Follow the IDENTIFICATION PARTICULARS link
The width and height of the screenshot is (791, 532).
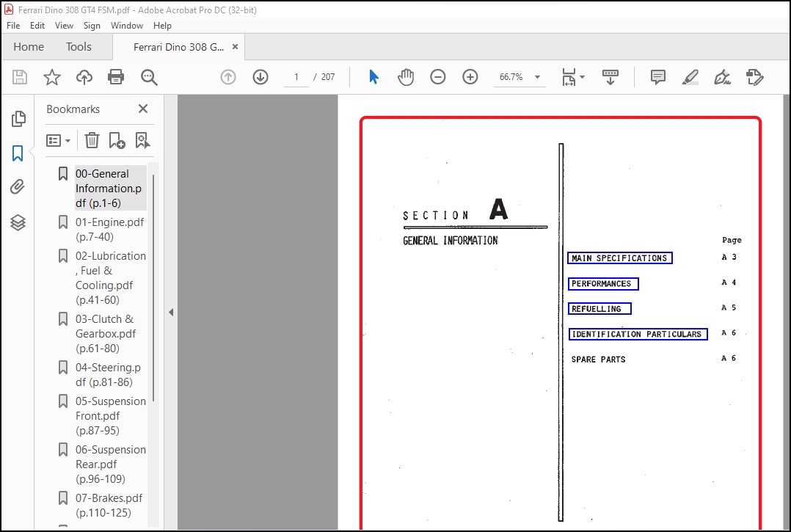point(638,334)
